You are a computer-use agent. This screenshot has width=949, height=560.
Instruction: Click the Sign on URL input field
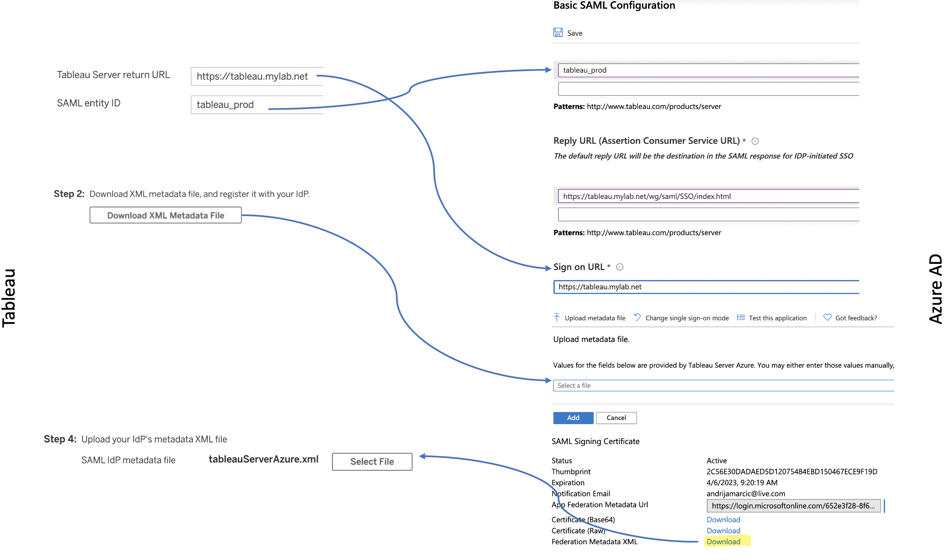tap(706, 287)
